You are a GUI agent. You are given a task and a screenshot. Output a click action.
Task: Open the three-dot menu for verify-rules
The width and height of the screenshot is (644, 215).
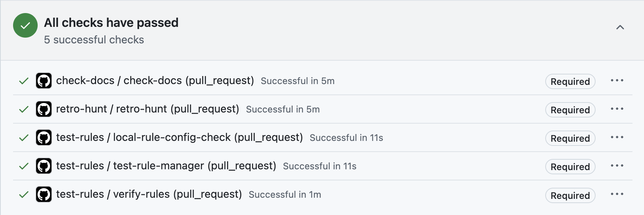[617, 194]
